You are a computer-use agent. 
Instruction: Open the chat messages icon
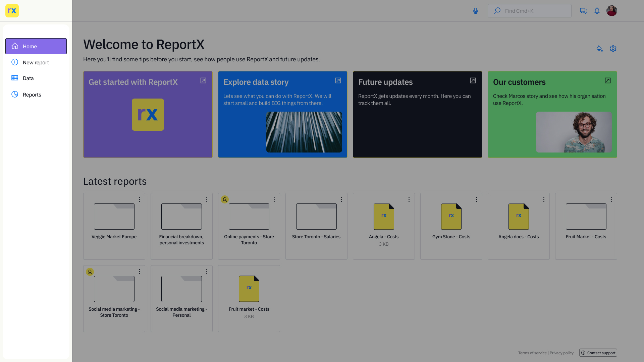584,11
